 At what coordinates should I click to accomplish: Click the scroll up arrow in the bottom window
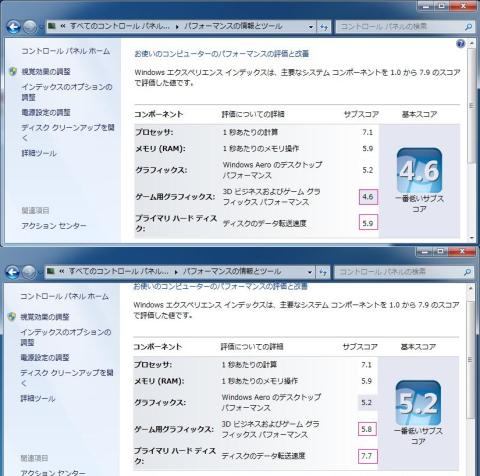point(470,288)
